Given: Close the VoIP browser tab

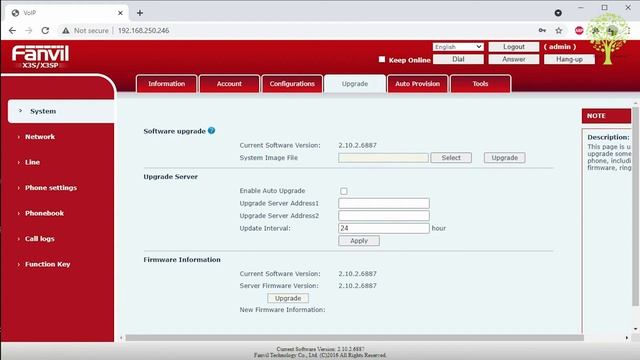Looking at the screenshot, I should point(120,13).
